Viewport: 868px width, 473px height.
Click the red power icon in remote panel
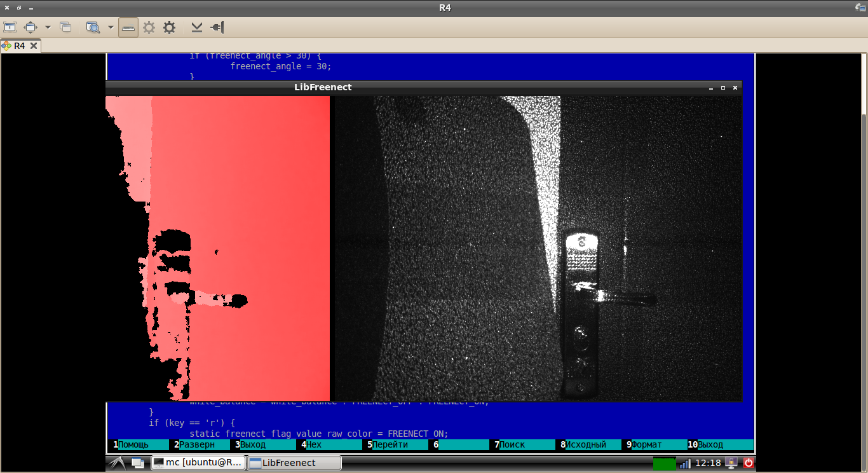[748, 463]
